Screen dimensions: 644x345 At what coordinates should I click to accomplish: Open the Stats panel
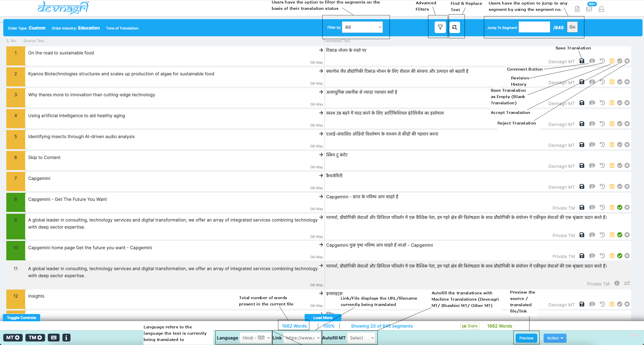(470, 326)
